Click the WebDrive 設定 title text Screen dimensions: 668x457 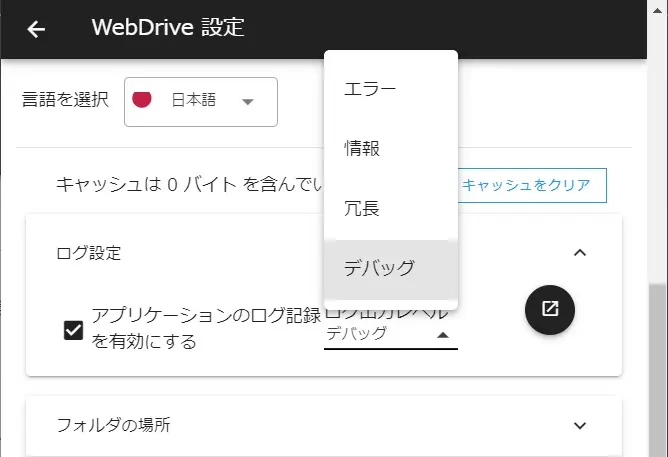[x=167, y=28]
